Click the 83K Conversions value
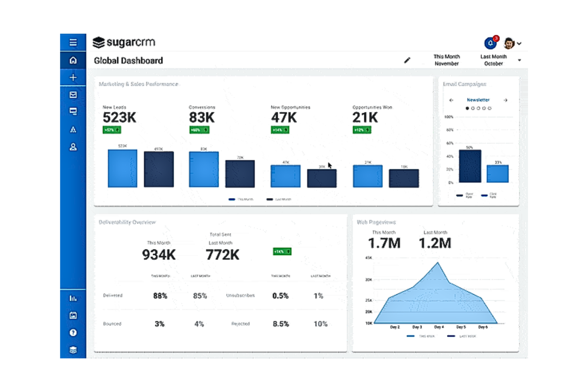The width and height of the screenshot is (588, 392). point(202,118)
